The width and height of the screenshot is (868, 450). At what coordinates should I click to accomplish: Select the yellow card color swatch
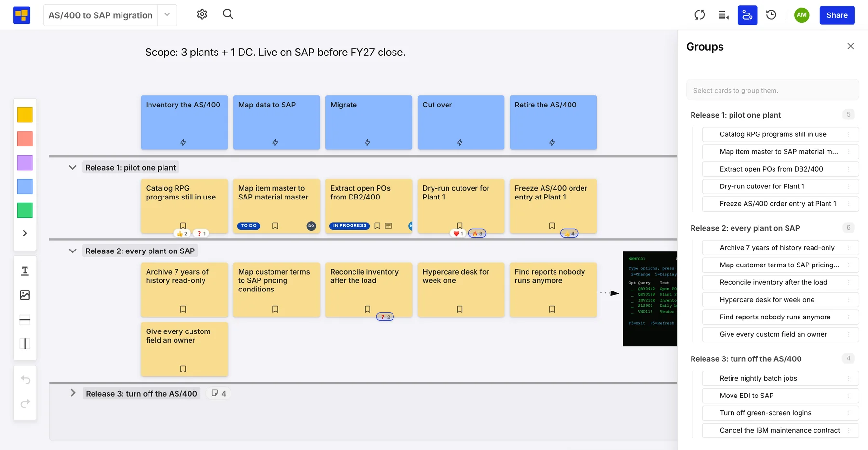pos(25,115)
